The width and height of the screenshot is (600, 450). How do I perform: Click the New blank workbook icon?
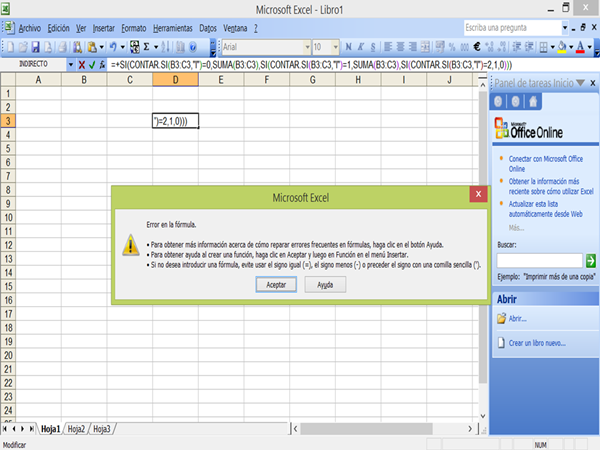tap(10, 47)
